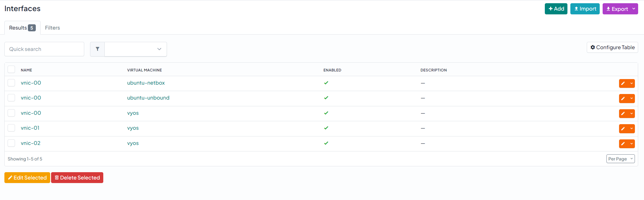Sort by the Virtual Machine column header

(144, 70)
